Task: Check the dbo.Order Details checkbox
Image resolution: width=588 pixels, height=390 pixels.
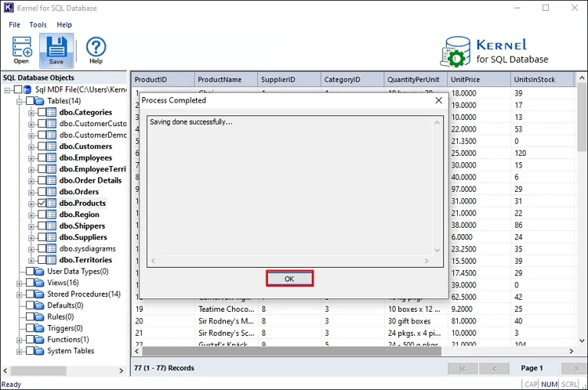Action: (x=42, y=181)
